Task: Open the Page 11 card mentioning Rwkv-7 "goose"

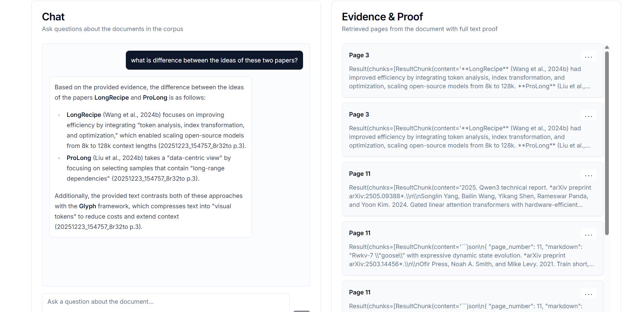Action: click(x=473, y=248)
